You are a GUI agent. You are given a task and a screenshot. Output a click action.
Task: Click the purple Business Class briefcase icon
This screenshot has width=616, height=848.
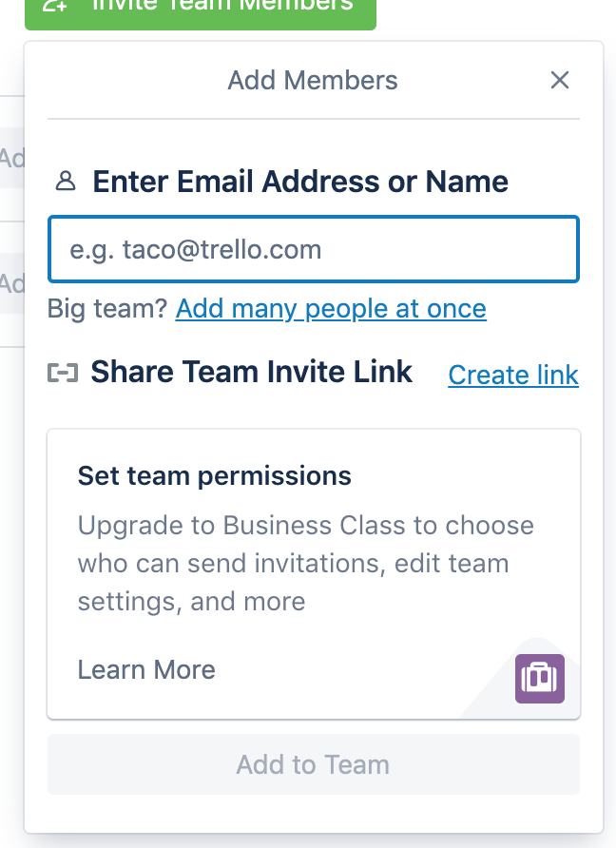tap(539, 678)
